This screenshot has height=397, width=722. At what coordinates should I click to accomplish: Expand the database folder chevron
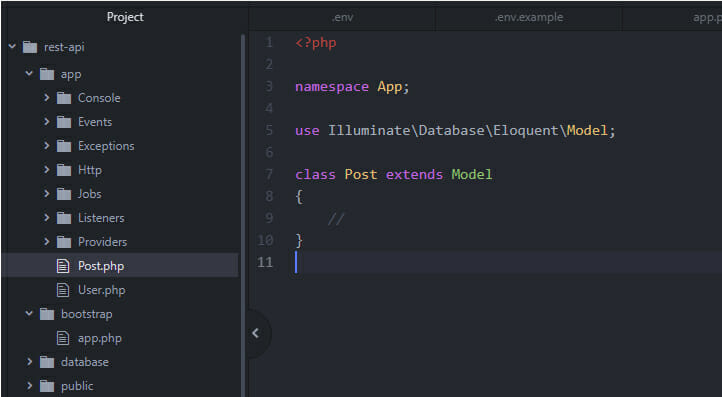(29, 362)
